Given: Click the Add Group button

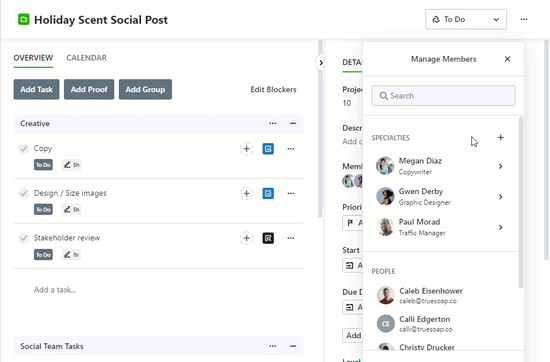Looking at the screenshot, I should (x=145, y=89).
